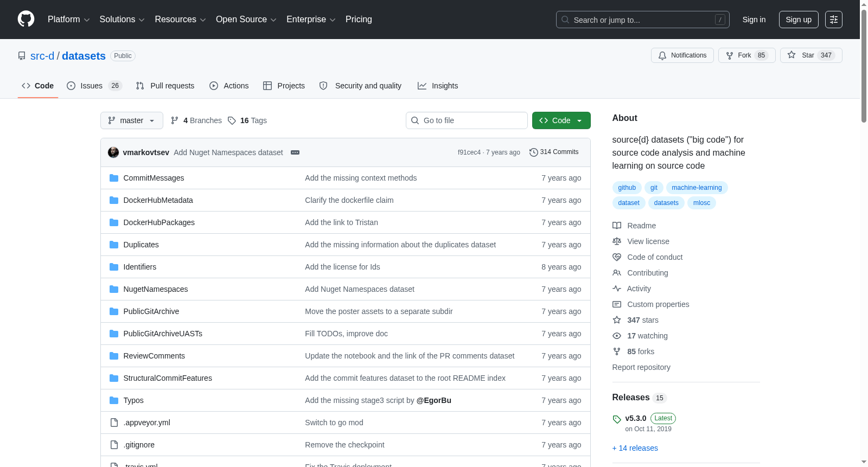The image size is (868, 467).
Task: Go to the Pull requests tab
Action: [165, 86]
